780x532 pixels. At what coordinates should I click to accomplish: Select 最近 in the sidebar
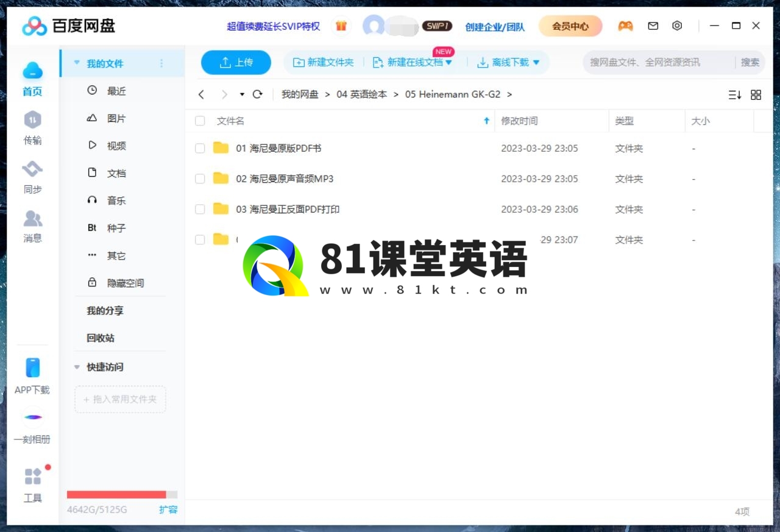[116, 91]
